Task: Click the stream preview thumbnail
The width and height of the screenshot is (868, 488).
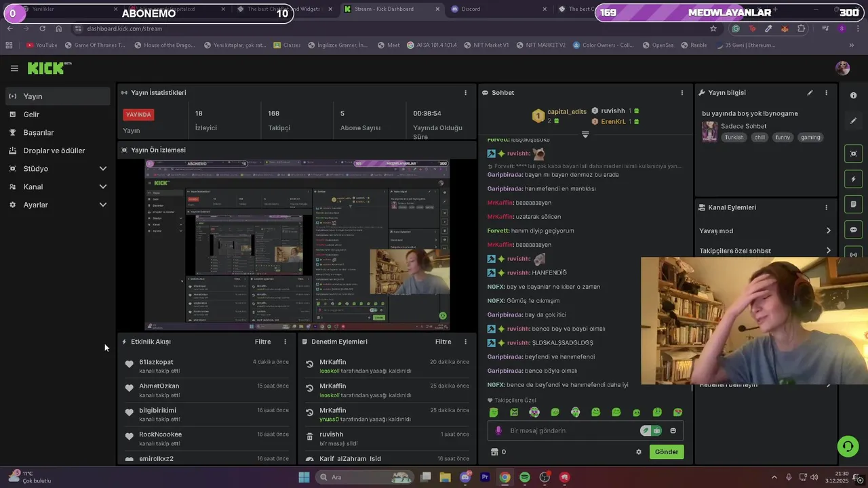Action: [298, 245]
